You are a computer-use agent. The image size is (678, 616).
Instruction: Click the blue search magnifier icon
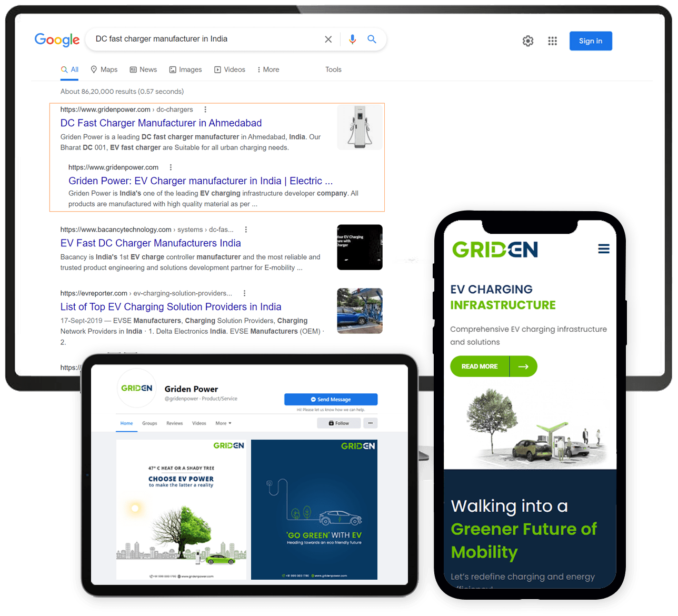[x=372, y=39]
